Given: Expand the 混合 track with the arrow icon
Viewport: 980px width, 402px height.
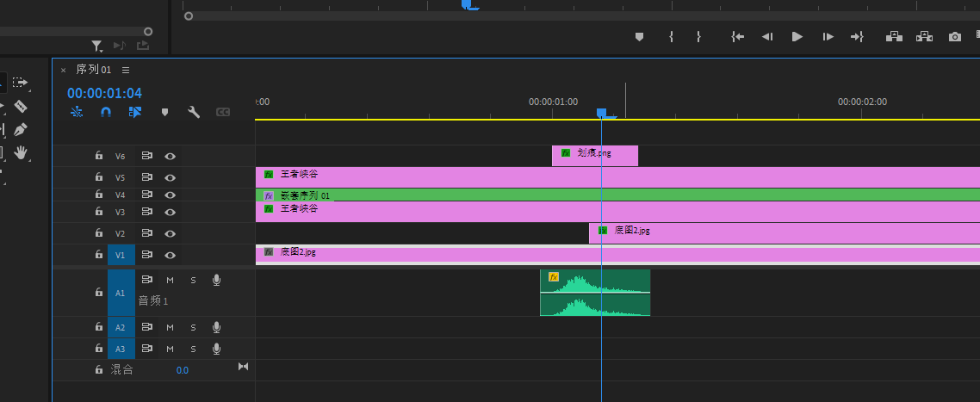Looking at the screenshot, I should pos(243,368).
